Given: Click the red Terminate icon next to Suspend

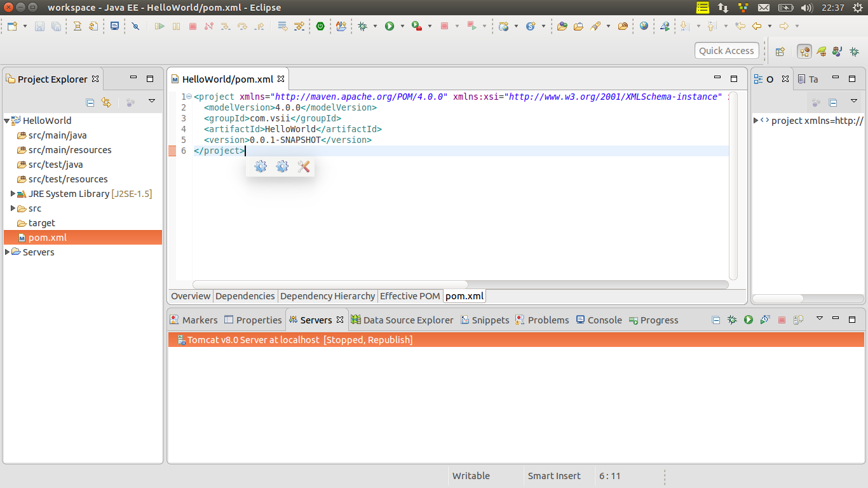Looking at the screenshot, I should pos(193,26).
